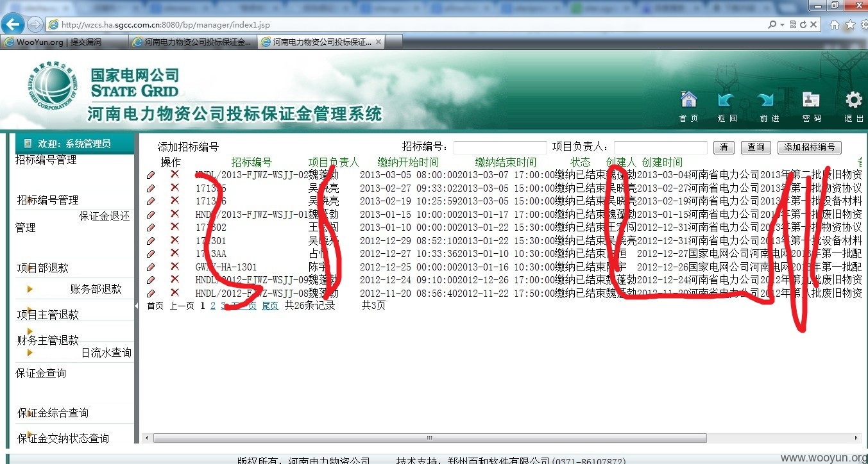Close the active 河南电力物资公司投标保证金 tab
Viewport: 868px width, 464px height.
[x=379, y=42]
